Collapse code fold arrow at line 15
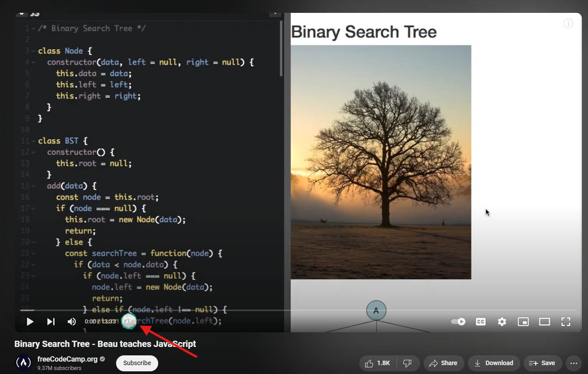 tap(33, 186)
